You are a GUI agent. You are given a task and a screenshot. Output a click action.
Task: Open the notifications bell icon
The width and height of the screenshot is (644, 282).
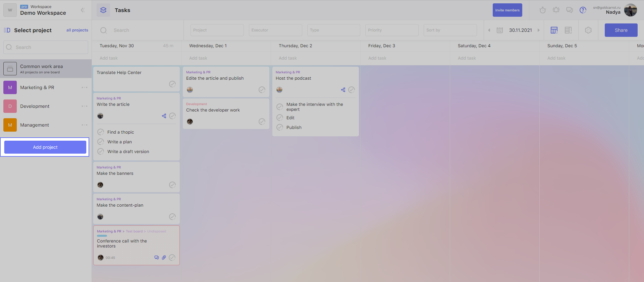(x=556, y=10)
